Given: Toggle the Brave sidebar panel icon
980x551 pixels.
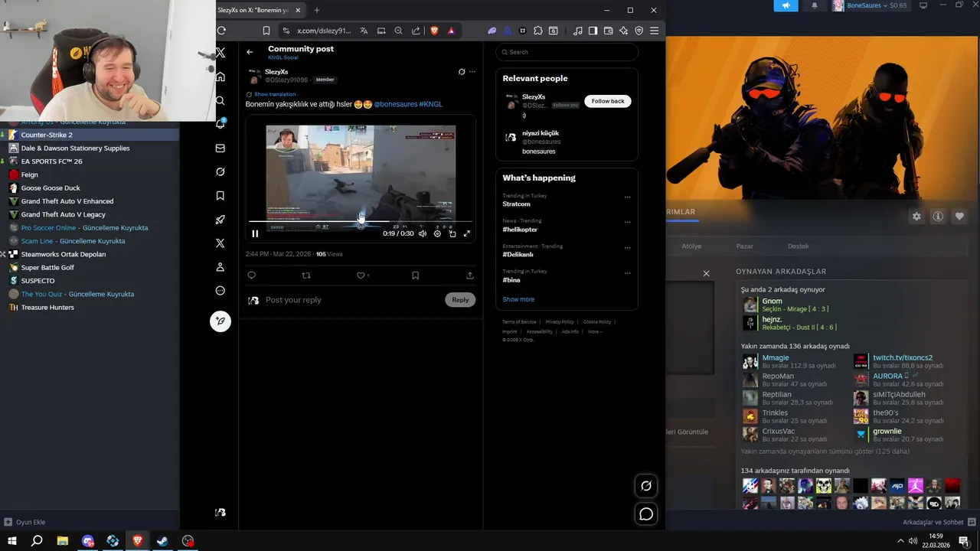Looking at the screenshot, I should (593, 31).
